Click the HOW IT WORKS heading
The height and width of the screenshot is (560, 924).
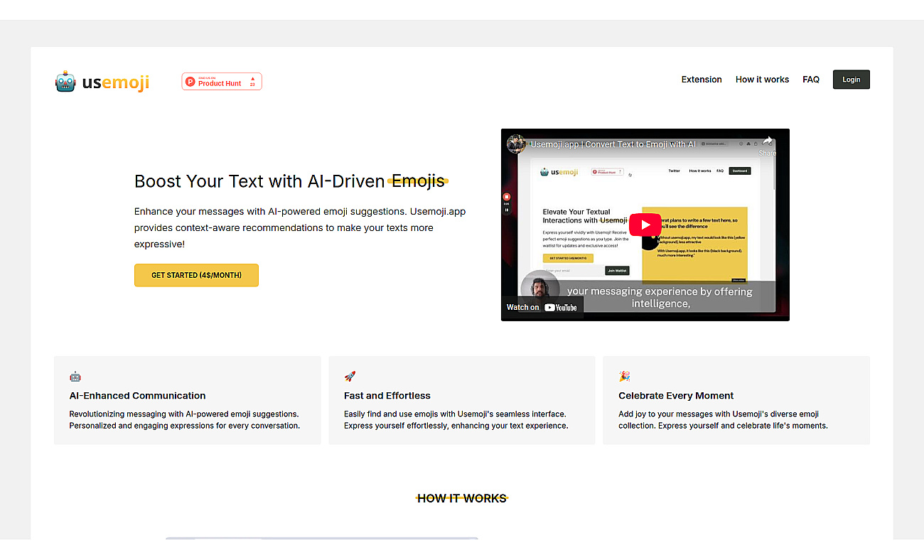pos(462,498)
